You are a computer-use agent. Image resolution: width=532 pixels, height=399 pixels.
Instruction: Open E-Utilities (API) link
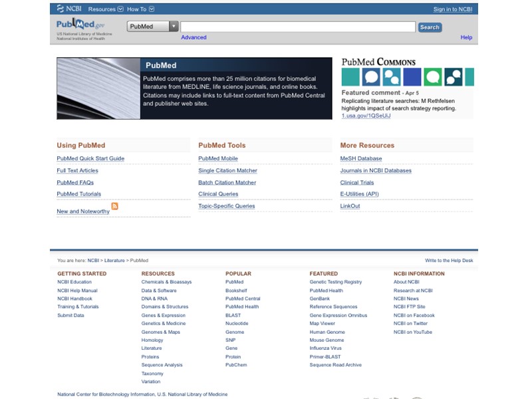(359, 194)
